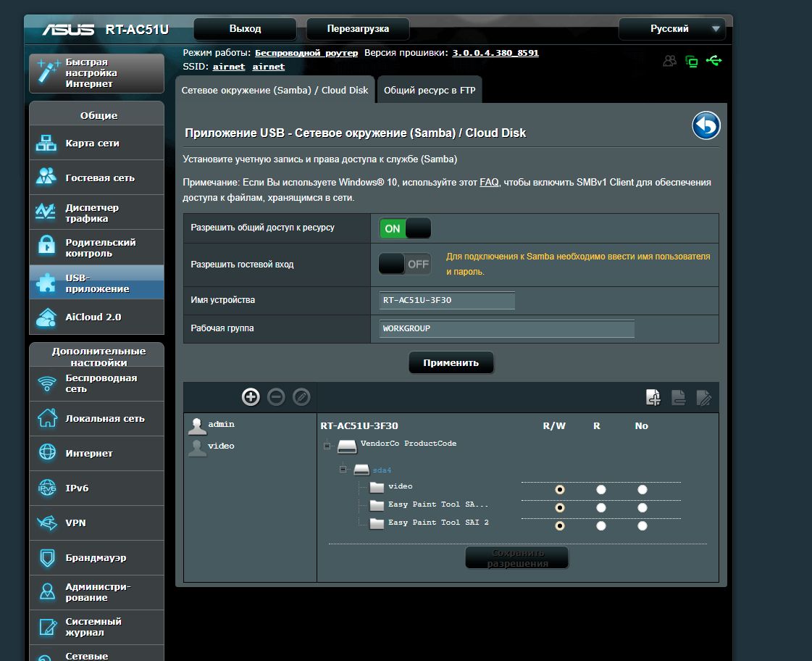Collapse the VendorCo ProductCode tree node

pos(327,446)
